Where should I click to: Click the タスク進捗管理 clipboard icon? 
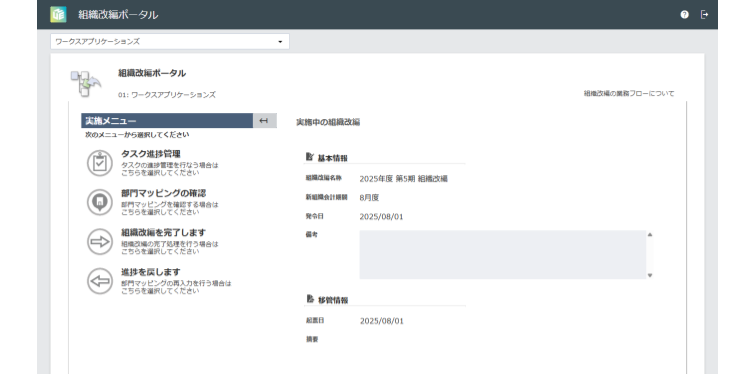click(x=100, y=163)
